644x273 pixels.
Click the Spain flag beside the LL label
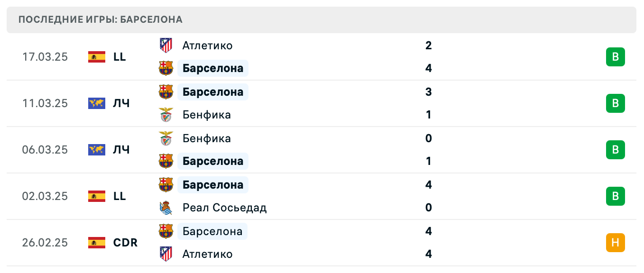coord(97,57)
